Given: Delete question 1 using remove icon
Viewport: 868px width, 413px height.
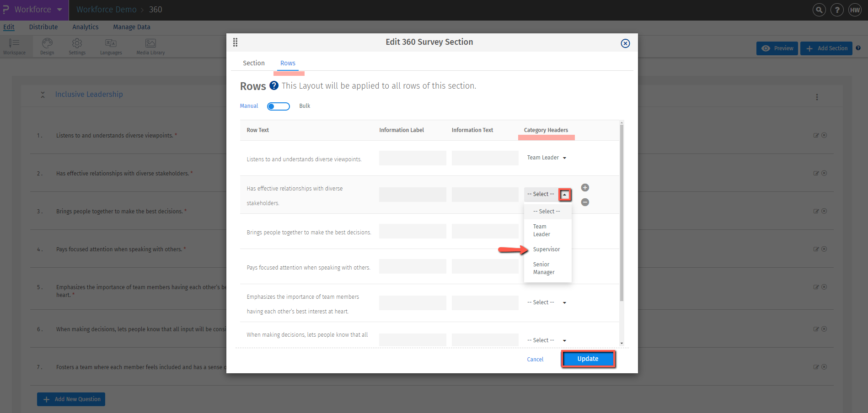Looking at the screenshot, I should pos(824,135).
